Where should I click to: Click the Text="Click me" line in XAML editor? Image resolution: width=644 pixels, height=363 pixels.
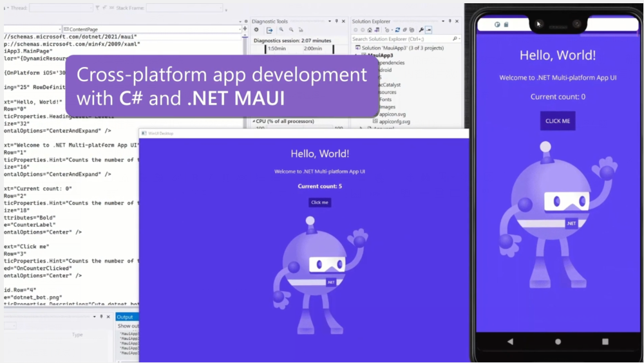(26, 247)
